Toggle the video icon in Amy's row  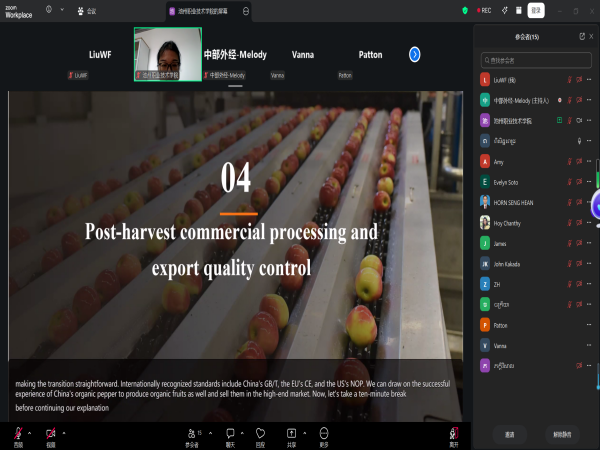click(x=579, y=161)
